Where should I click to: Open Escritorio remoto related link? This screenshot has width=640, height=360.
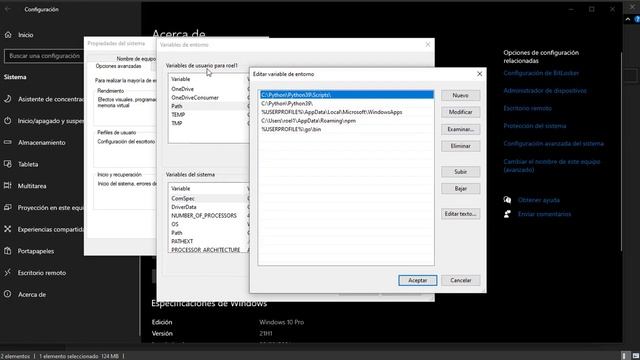(x=527, y=108)
